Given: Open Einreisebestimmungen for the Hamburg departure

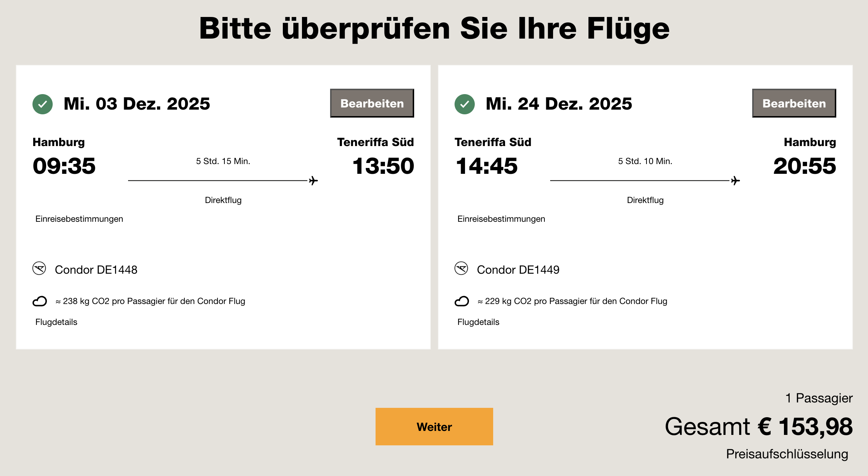Looking at the screenshot, I should pyautogui.click(x=79, y=219).
